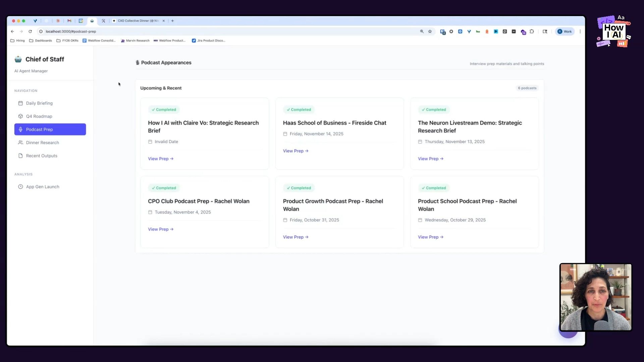Switch to the hammer-and-wrench tools tab
Screen dimensions: 644x362
(x=103, y=21)
